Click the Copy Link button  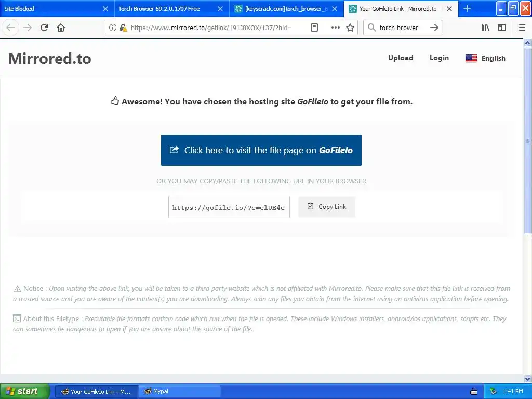327,207
